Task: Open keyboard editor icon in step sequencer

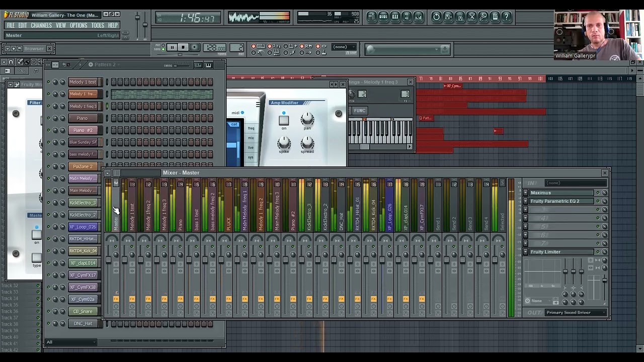Action: [208, 65]
